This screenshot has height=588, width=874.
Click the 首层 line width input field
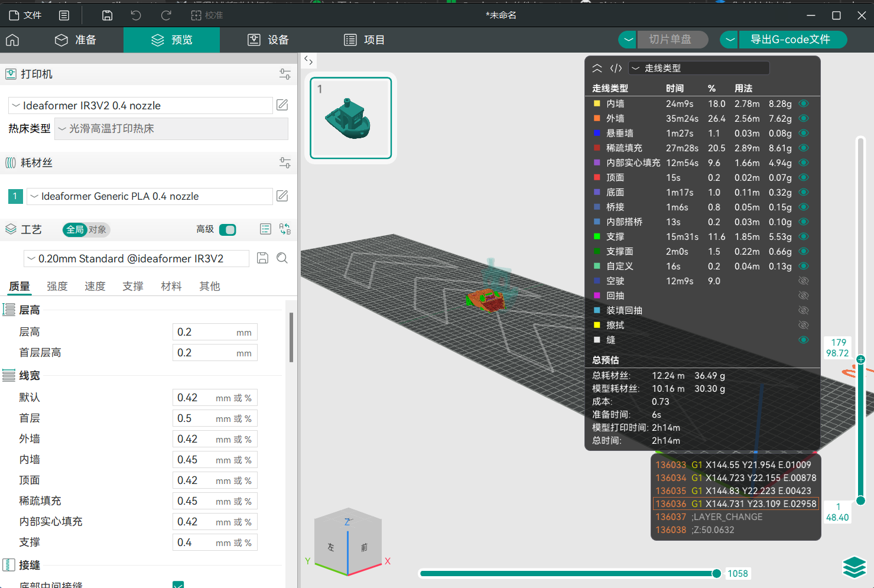click(215, 418)
